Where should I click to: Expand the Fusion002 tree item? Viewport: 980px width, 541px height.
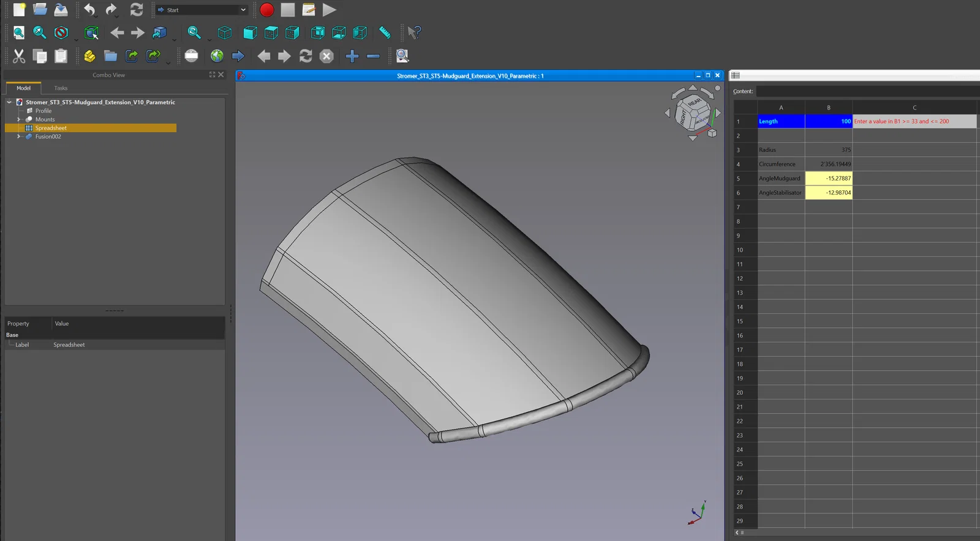(18, 136)
